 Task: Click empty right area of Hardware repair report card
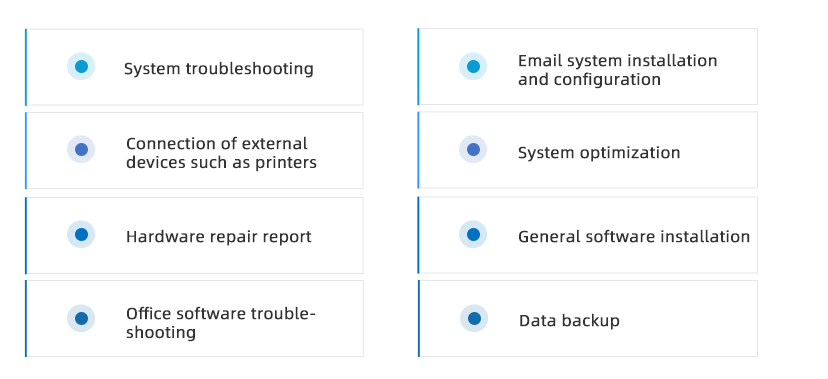[337, 235]
